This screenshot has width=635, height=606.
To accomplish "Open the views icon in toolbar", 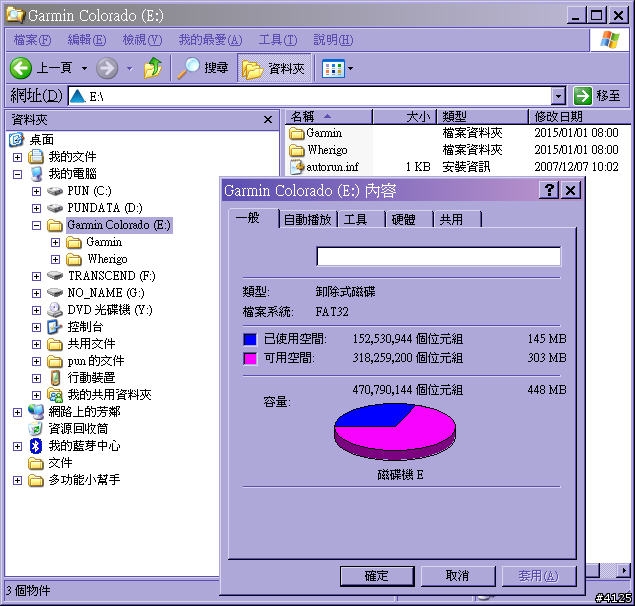I will coord(333,68).
